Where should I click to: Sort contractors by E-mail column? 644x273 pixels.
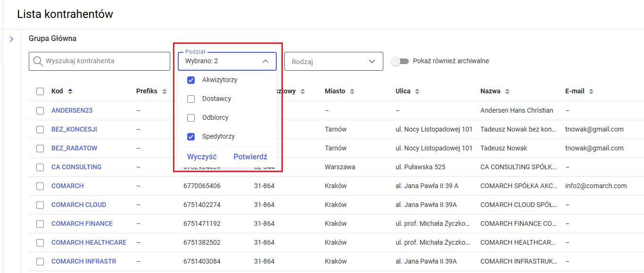[591, 91]
